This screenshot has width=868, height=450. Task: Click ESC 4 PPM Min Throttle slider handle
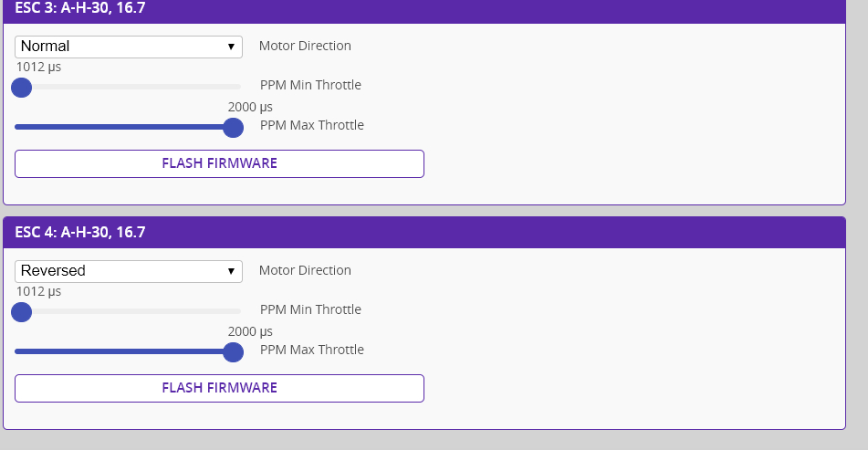pos(21,312)
